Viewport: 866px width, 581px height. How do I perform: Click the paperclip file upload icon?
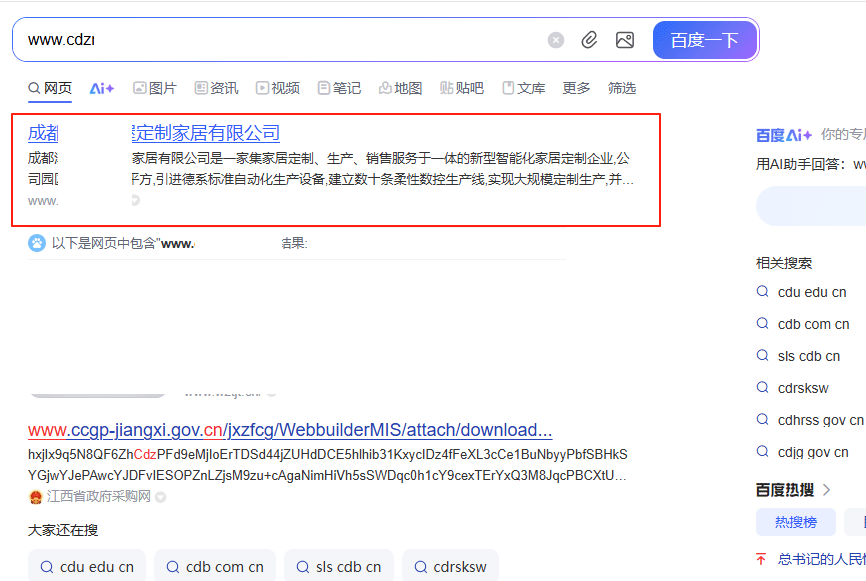(x=590, y=40)
